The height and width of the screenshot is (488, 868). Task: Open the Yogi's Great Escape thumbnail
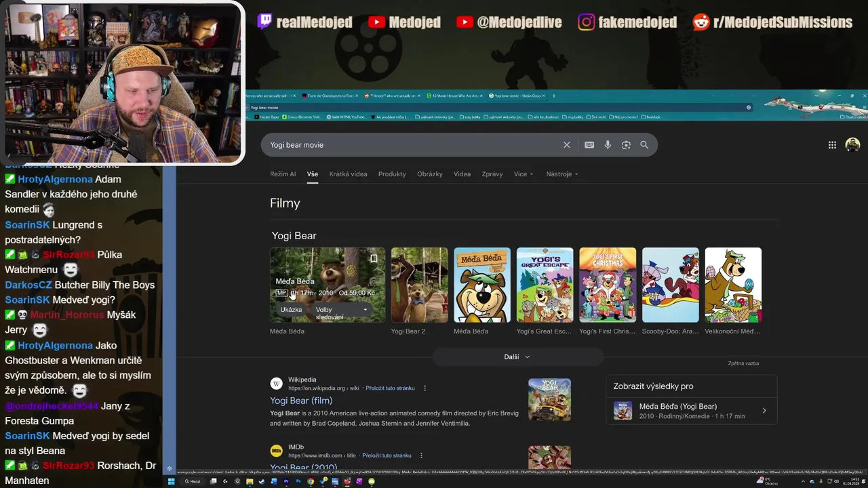(545, 285)
